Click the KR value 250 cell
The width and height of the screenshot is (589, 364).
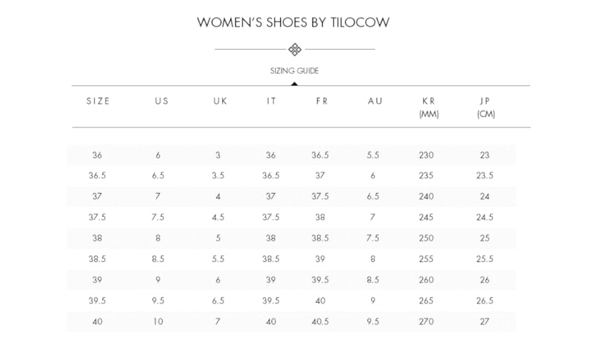click(x=426, y=238)
